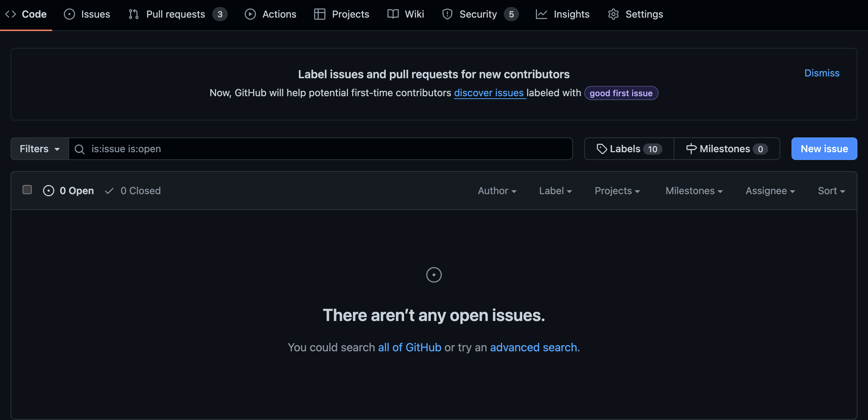Click the Code brackets icon

(x=11, y=14)
